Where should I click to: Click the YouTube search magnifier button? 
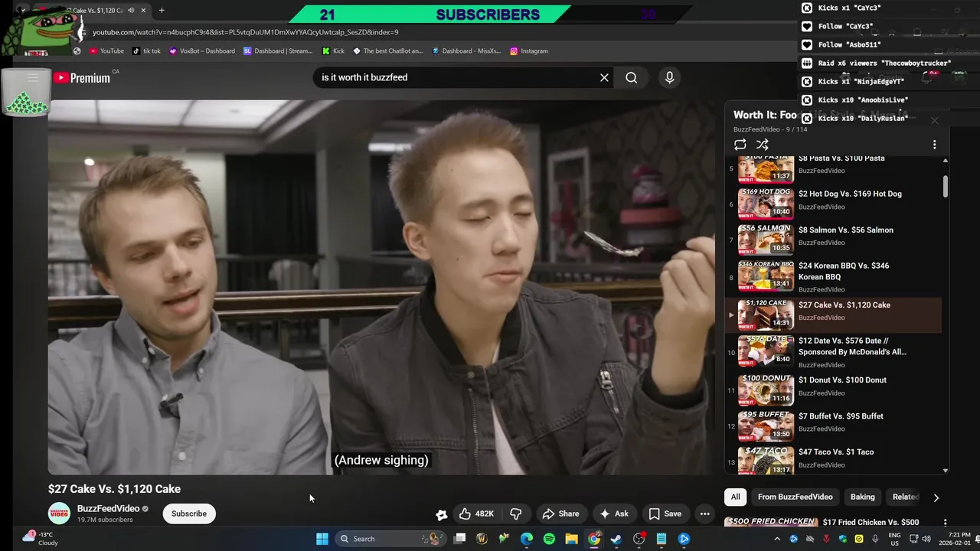[631, 77]
